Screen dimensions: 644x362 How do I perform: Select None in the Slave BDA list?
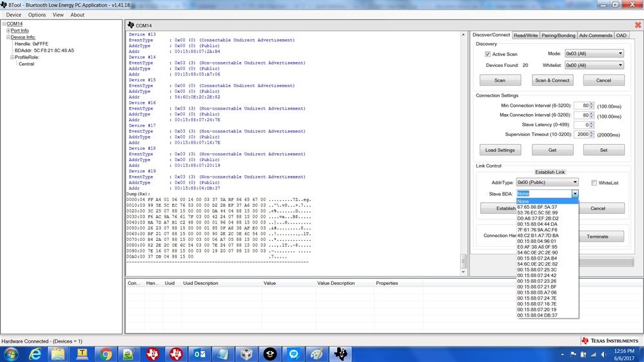coord(547,202)
